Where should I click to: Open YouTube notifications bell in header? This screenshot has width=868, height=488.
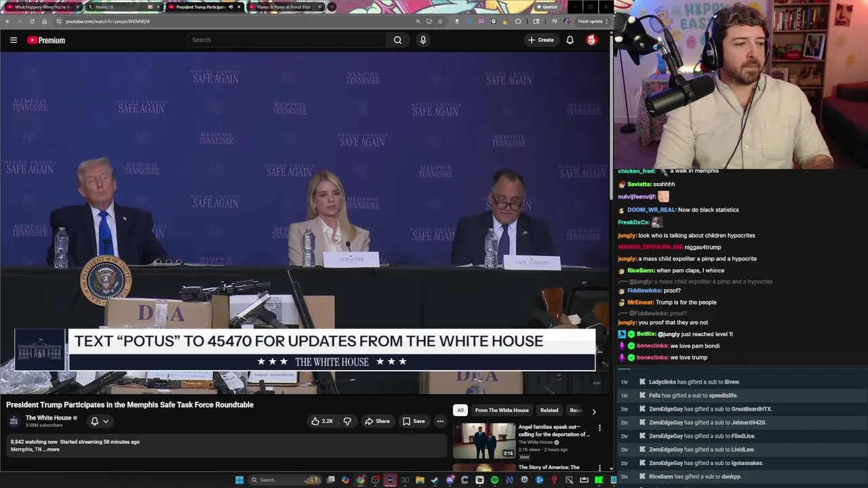tap(570, 40)
